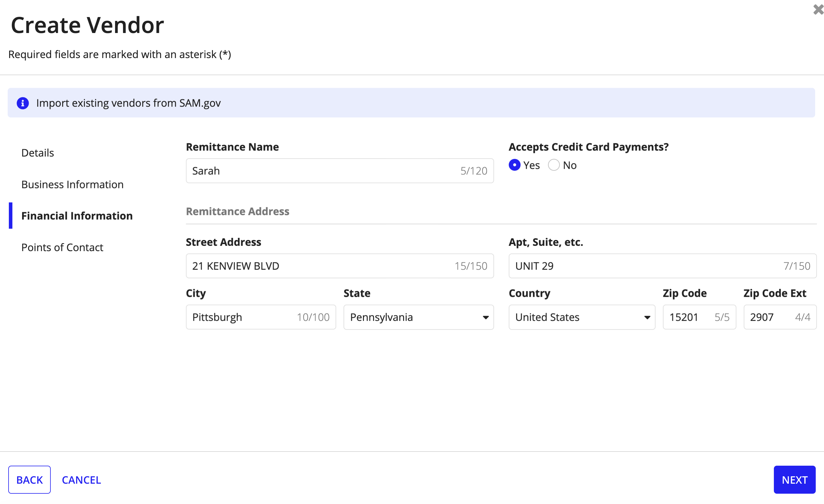Click the blue info icon in banner
824x504 pixels.
click(x=23, y=103)
